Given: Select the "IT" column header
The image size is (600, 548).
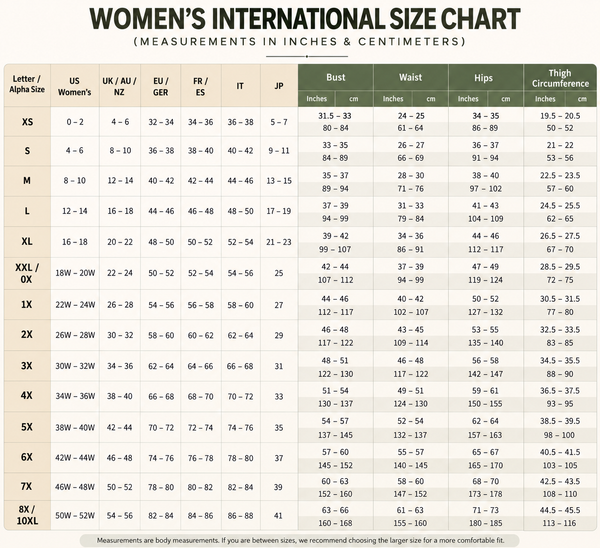Looking at the screenshot, I should coord(240,86).
